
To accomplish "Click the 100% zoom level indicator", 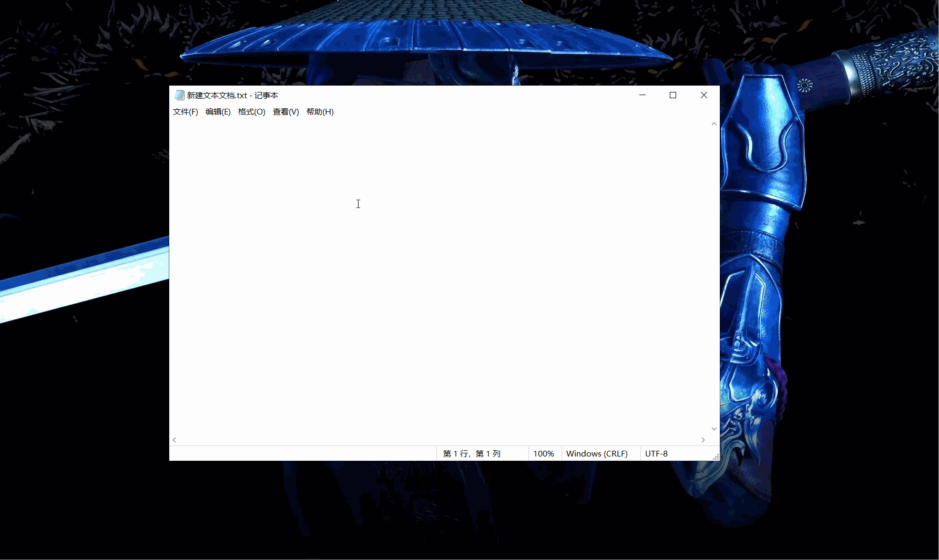I will tap(544, 453).
